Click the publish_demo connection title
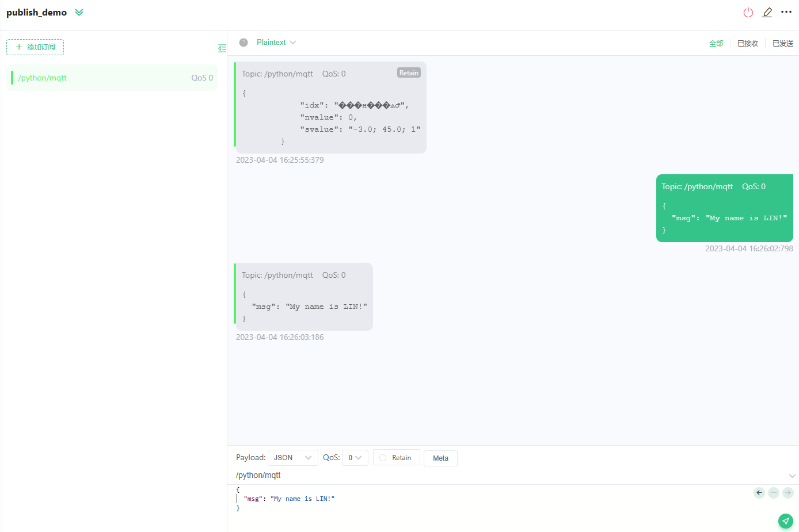799x532 pixels. [x=36, y=12]
